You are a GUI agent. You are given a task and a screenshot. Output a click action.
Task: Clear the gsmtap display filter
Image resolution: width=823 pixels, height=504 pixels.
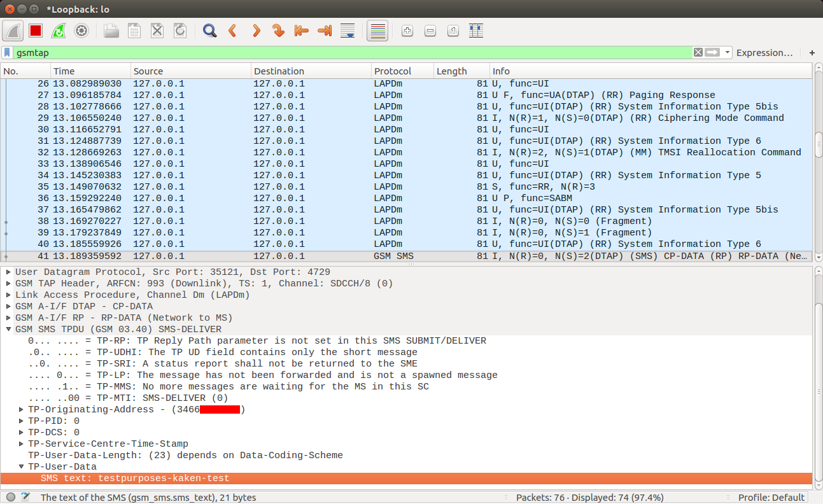(698, 53)
